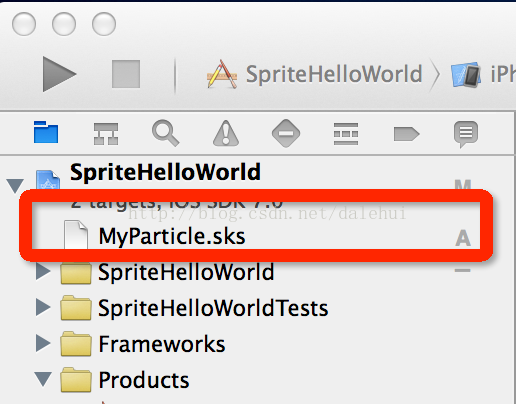Open the Test navigator diamond icon
Screen dimensions: 516x404
pyautogui.click(x=286, y=133)
